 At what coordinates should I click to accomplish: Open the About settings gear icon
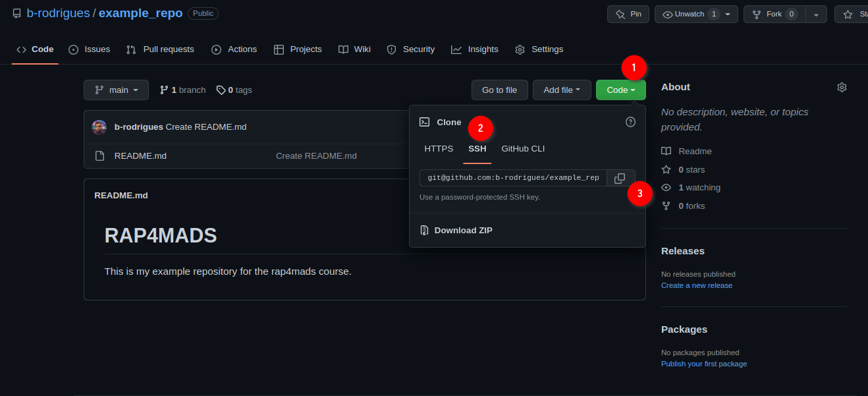842,87
